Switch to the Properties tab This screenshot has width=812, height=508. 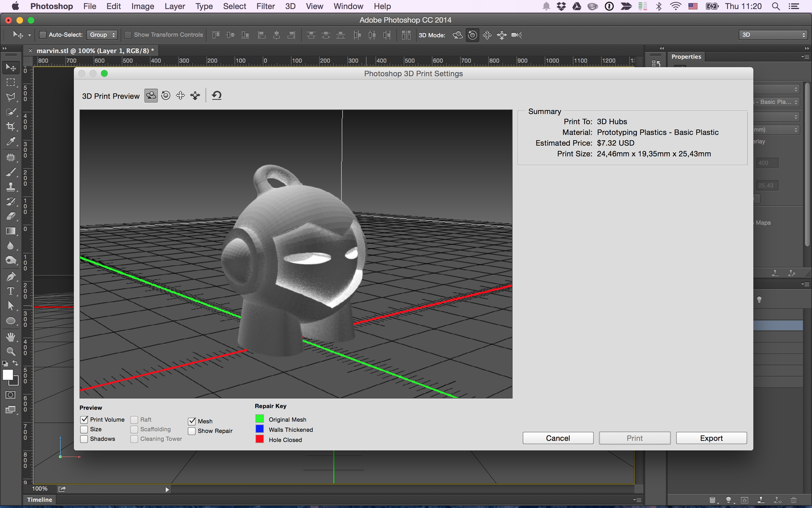686,57
